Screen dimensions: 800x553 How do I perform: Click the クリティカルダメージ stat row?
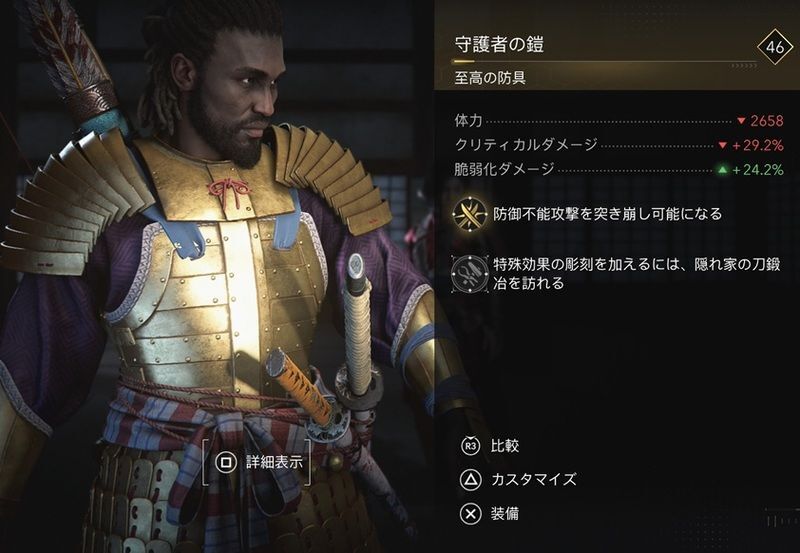[x=619, y=145]
